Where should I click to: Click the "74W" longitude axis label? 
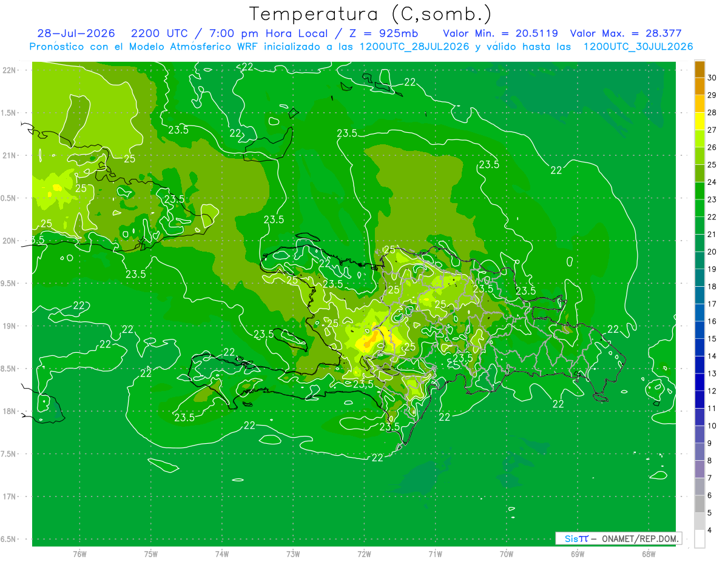[x=222, y=554]
